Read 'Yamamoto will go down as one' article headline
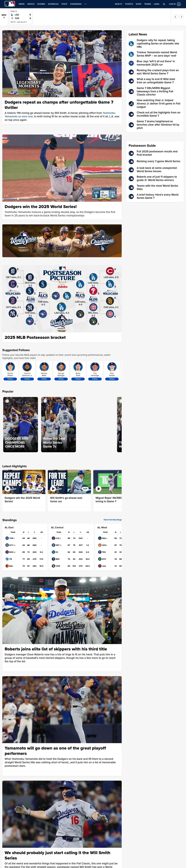 tap(55, 751)
